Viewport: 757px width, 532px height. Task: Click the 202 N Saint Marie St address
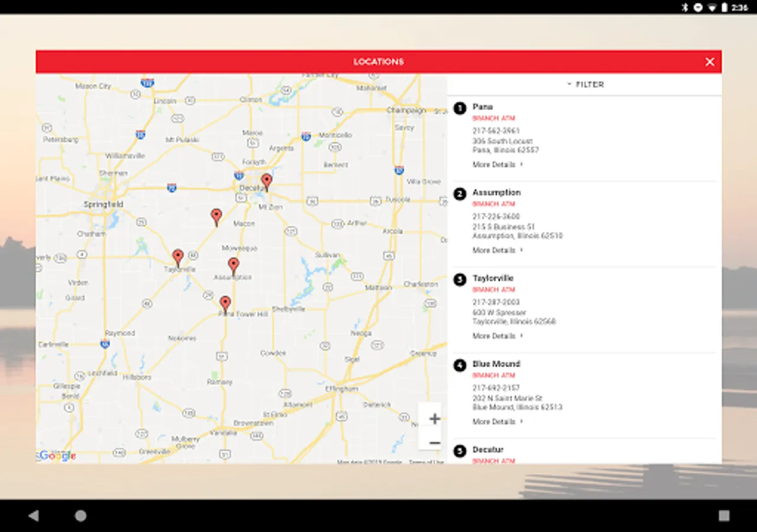coord(507,398)
